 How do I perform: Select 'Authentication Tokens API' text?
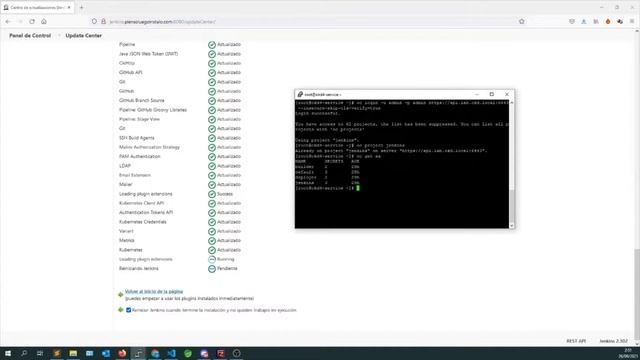click(x=146, y=212)
